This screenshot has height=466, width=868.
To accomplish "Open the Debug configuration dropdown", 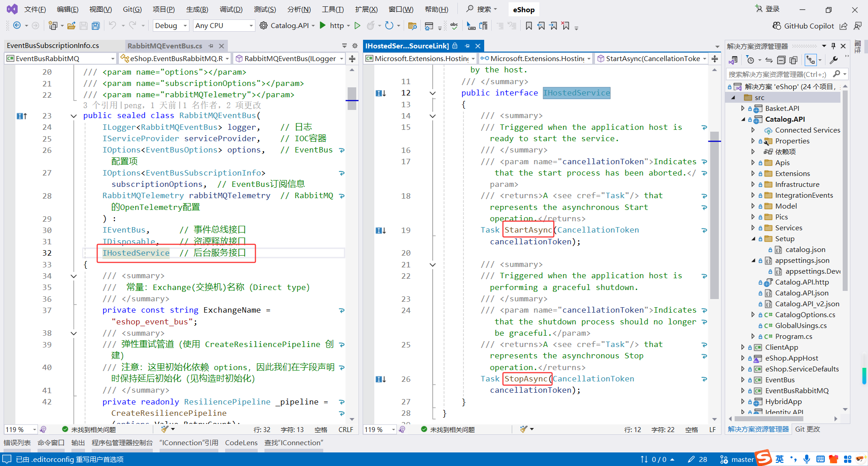I will point(171,26).
